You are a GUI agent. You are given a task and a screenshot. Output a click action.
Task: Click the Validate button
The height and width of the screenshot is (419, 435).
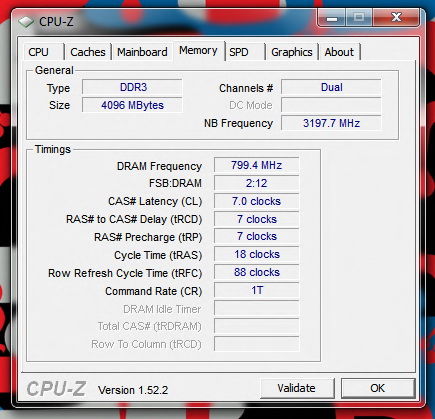tap(297, 388)
